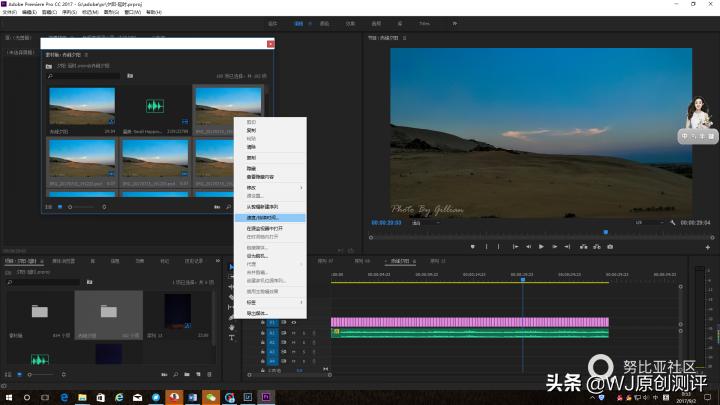Click the folder icon beside bin search
The height and width of the screenshot is (405, 720).
[130, 75]
